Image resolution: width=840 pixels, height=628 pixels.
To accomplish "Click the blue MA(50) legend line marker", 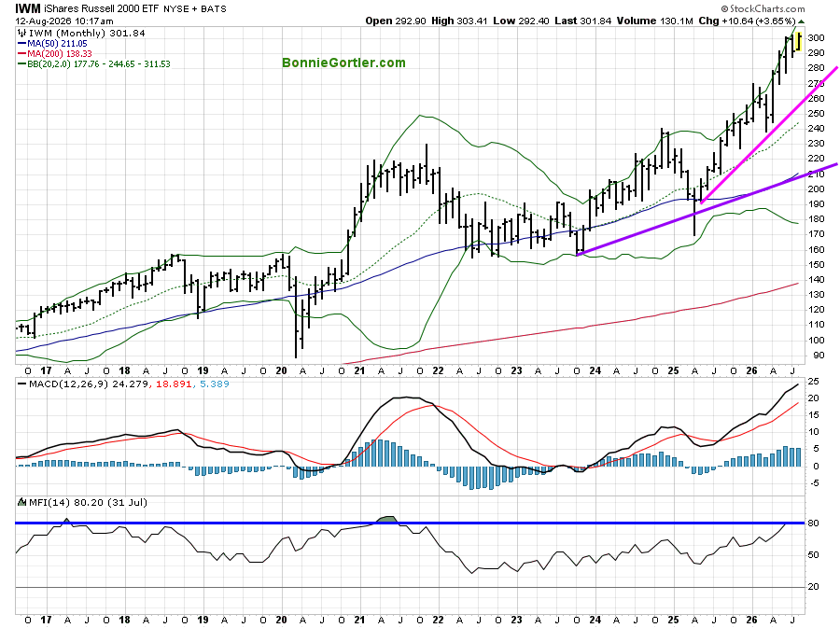I will point(22,43).
